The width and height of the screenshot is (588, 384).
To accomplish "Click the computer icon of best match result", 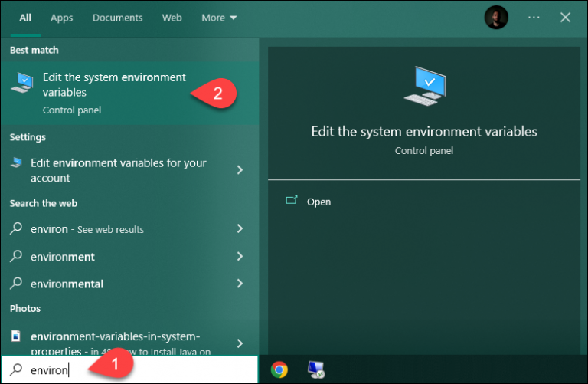I will click(x=21, y=83).
